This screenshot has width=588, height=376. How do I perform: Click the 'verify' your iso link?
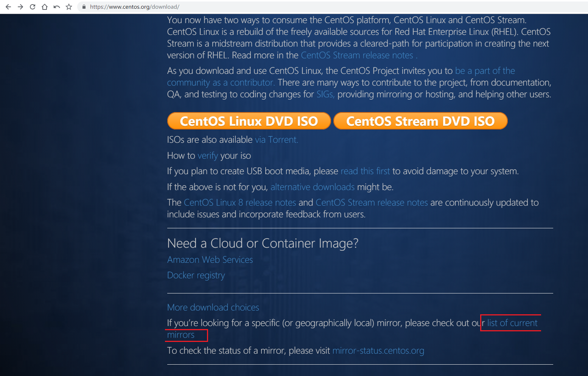click(208, 156)
